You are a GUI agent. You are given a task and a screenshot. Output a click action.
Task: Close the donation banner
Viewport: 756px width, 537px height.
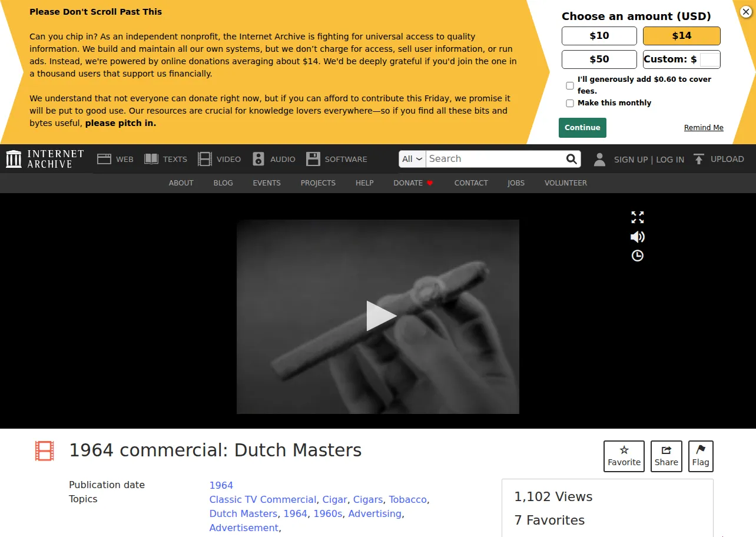click(x=745, y=12)
